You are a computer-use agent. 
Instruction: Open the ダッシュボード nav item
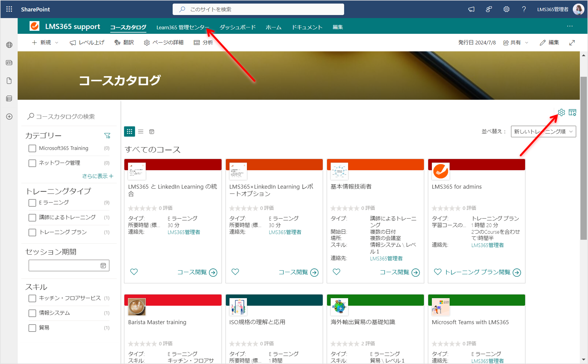237,27
